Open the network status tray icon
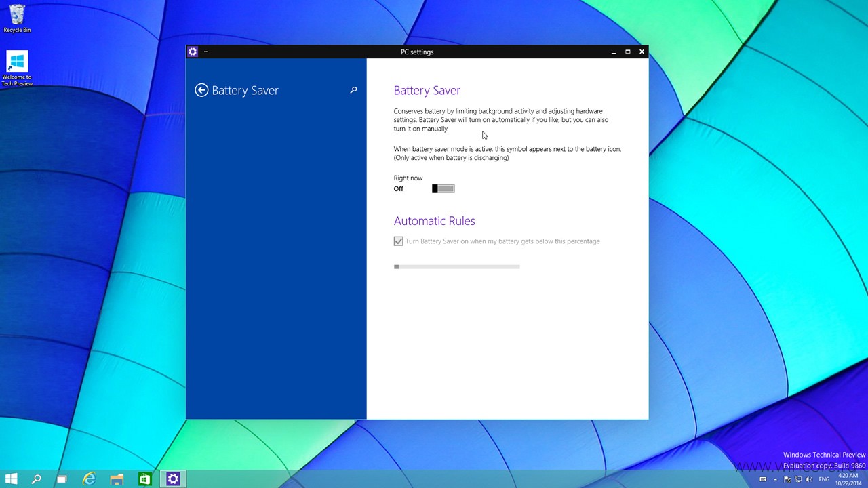The width and height of the screenshot is (868, 488). [797, 479]
